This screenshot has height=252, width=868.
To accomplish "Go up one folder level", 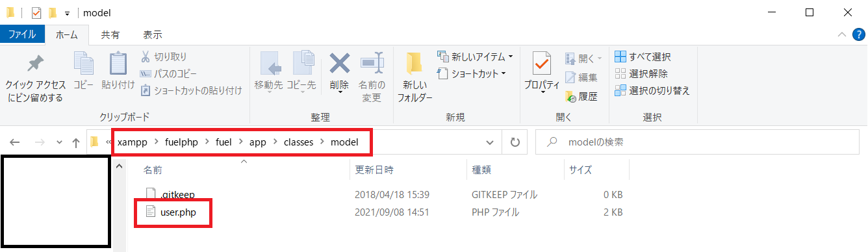I will tap(76, 142).
